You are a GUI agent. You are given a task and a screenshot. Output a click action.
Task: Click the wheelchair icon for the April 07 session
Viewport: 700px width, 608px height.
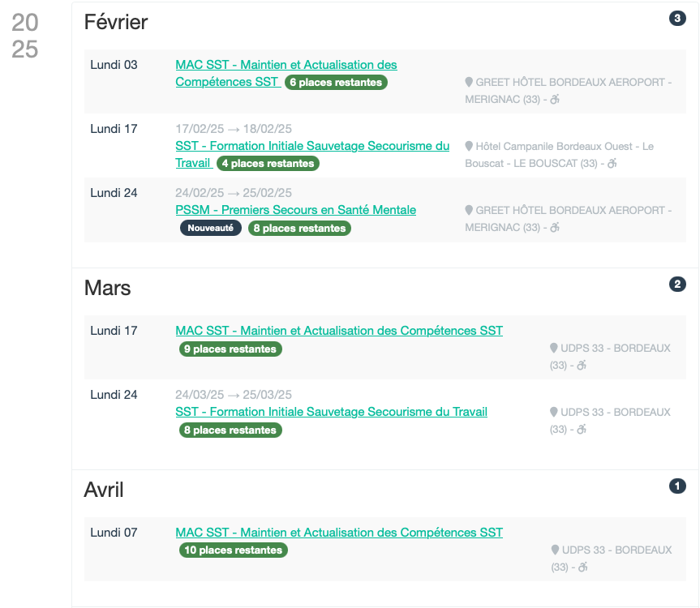pos(581,567)
